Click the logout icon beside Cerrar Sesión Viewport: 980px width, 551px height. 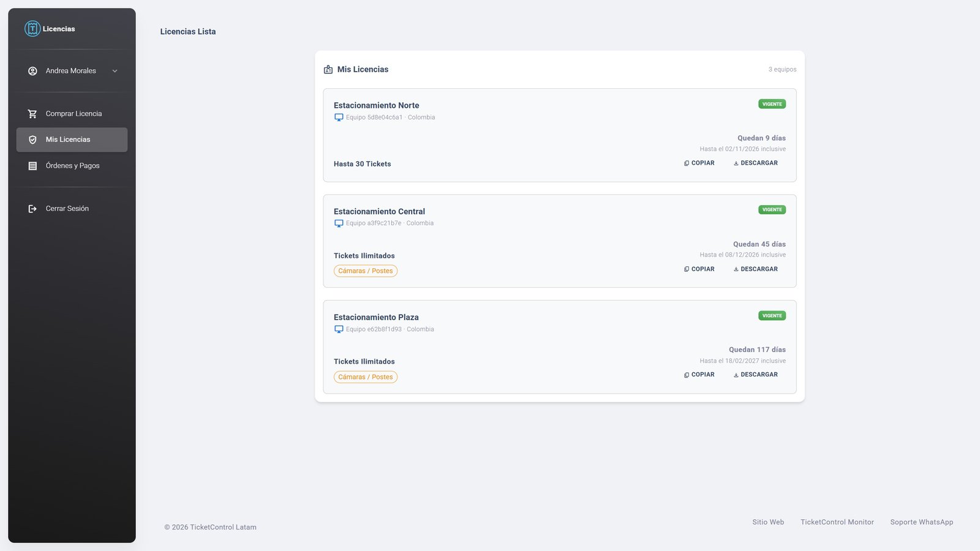coord(32,209)
